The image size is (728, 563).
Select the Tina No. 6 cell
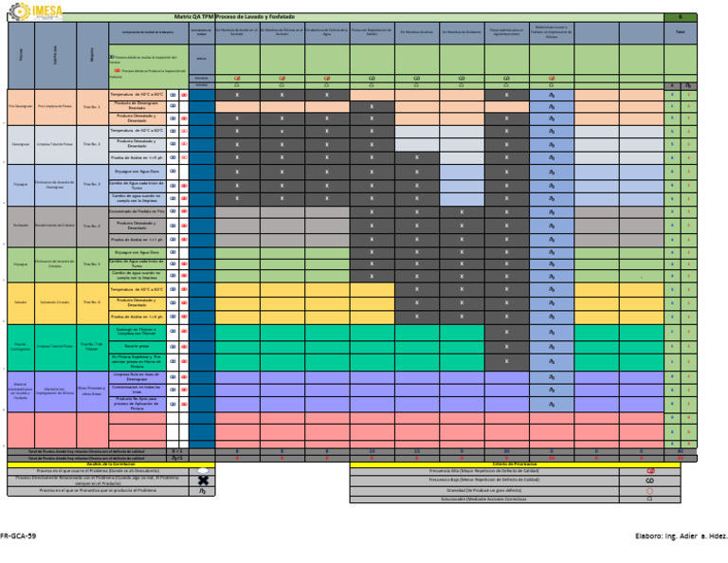[92, 302]
